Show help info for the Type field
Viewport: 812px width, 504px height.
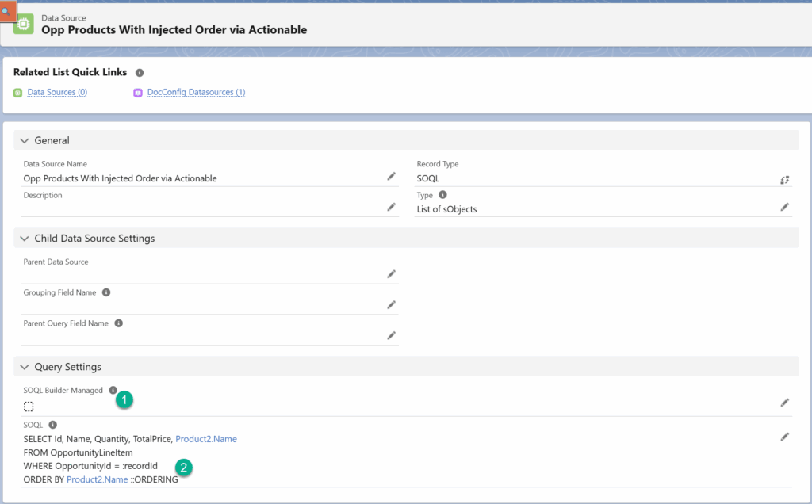tap(442, 194)
